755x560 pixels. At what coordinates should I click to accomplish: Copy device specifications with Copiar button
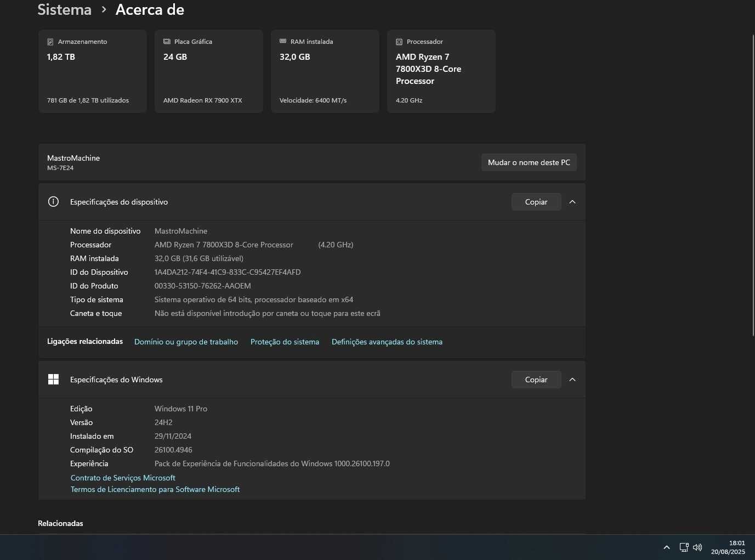536,202
